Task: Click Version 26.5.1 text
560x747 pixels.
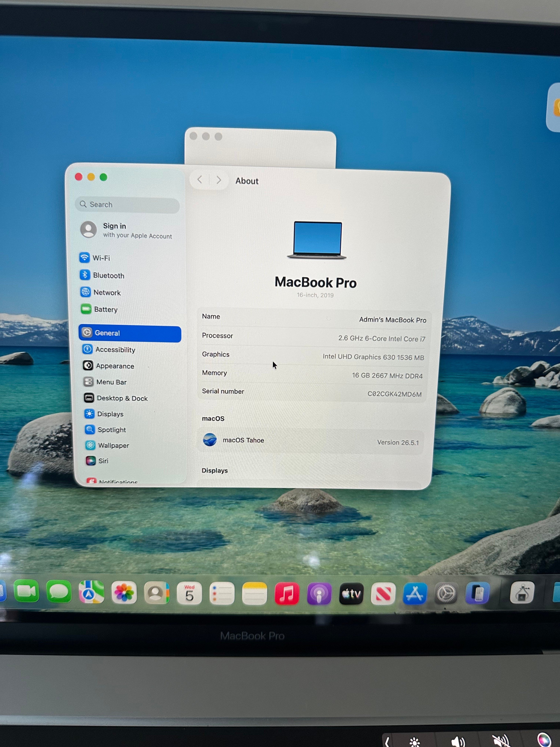Action: click(x=398, y=442)
